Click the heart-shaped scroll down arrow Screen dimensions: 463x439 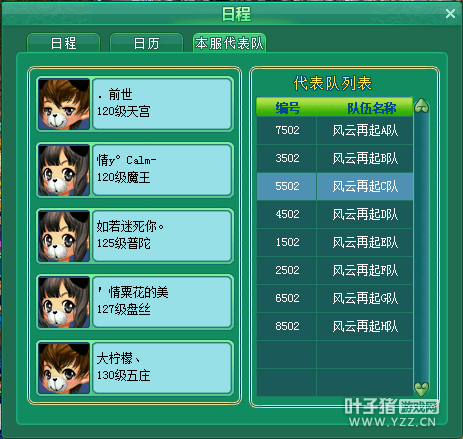tap(421, 388)
